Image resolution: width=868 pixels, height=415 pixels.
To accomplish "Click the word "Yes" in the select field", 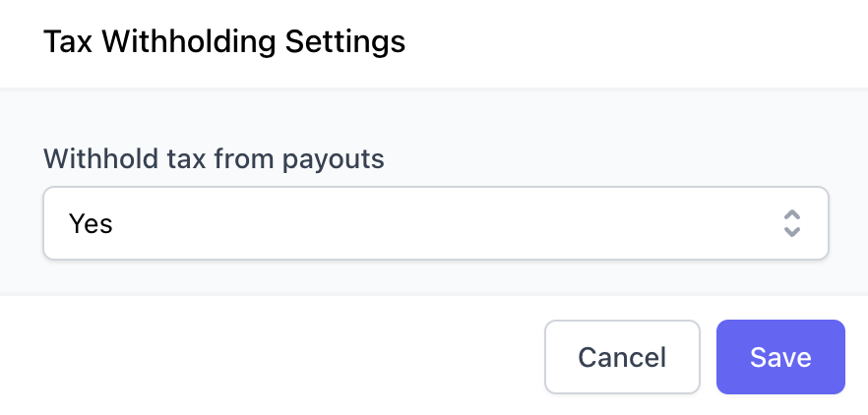I will coord(91,223).
